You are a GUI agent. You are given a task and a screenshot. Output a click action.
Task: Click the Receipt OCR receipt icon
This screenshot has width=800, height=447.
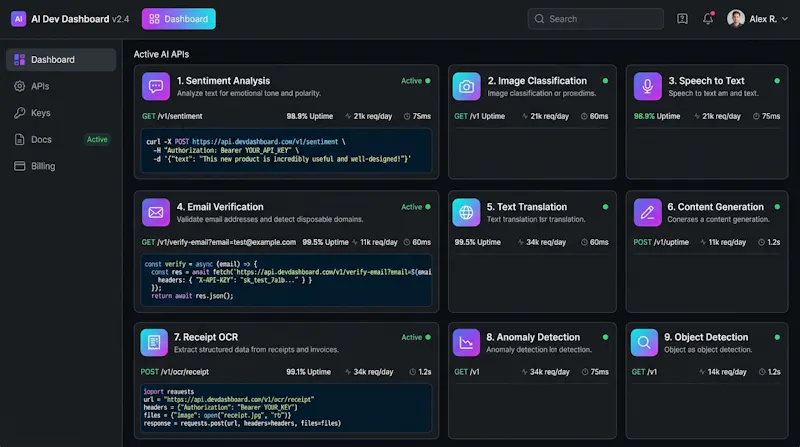154,342
